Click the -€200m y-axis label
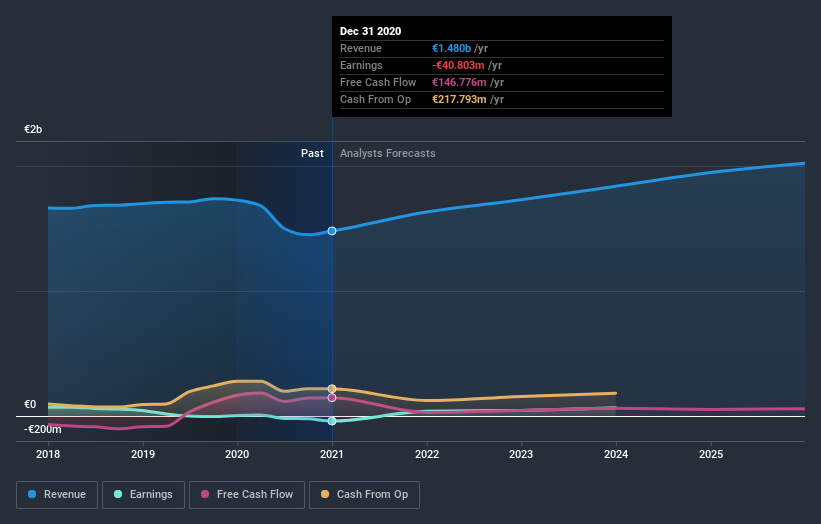821x524 pixels. pyautogui.click(x=42, y=429)
